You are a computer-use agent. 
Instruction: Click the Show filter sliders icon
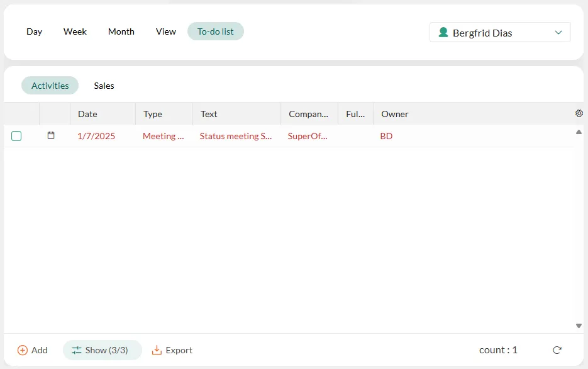coord(77,350)
